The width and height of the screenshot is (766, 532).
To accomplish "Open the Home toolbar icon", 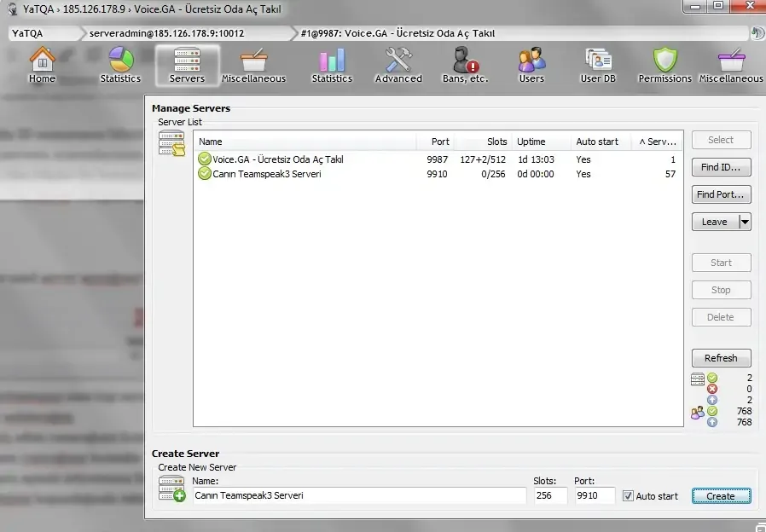I will click(x=42, y=65).
